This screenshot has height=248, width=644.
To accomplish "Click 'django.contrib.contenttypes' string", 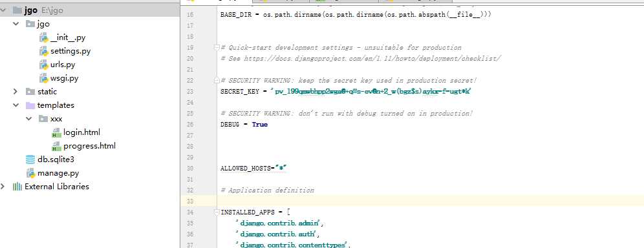I will click(293, 245).
